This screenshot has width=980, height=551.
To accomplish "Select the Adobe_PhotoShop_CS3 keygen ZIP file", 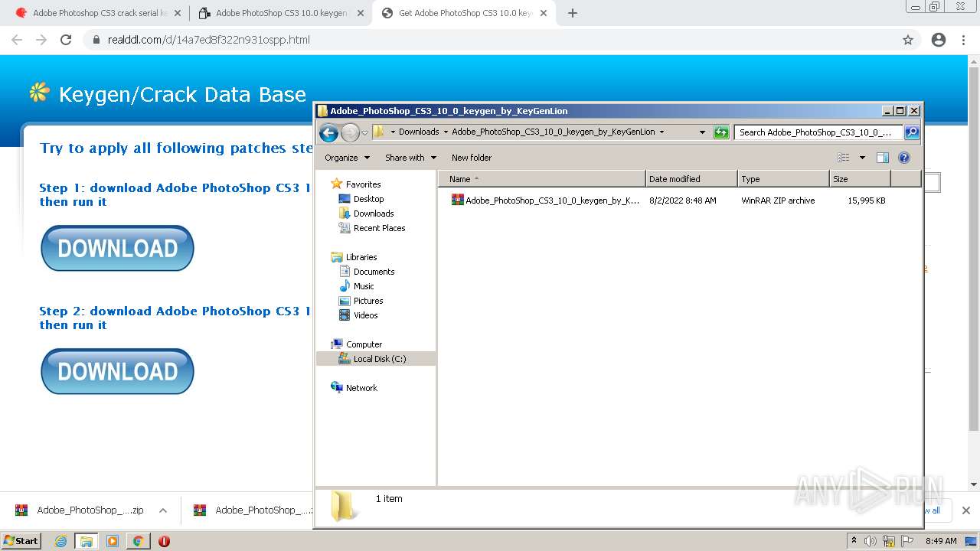I will (x=552, y=201).
